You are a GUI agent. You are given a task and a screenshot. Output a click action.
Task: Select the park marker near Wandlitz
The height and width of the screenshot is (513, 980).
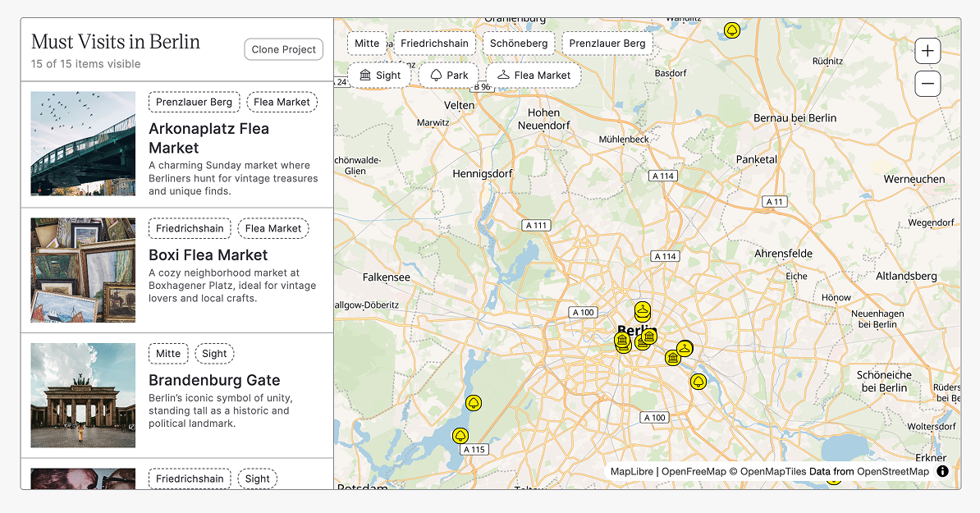click(x=732, y=30)
